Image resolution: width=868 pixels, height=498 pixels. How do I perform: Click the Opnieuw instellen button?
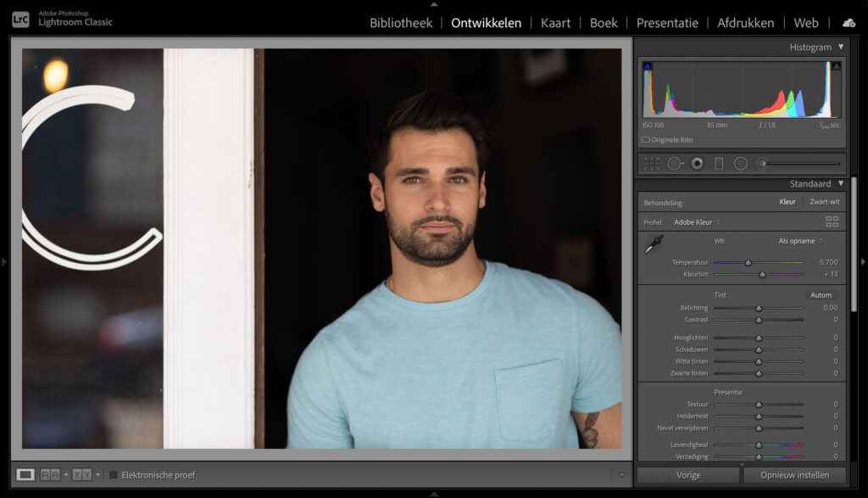pyautogui.click(x=794, y=475)
